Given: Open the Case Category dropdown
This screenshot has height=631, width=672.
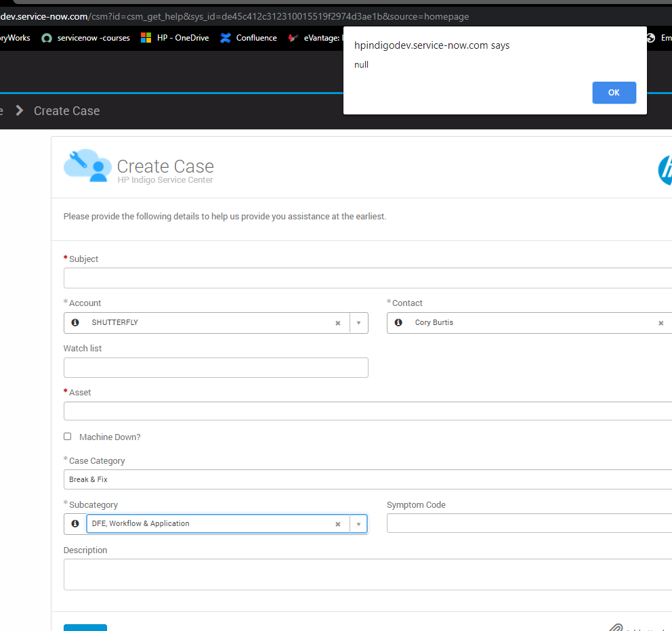Looking at the screenshot, I should [x=366, y=479].
